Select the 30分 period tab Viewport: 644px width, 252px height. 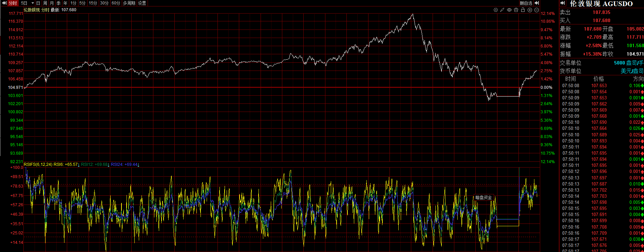[105, 3]
